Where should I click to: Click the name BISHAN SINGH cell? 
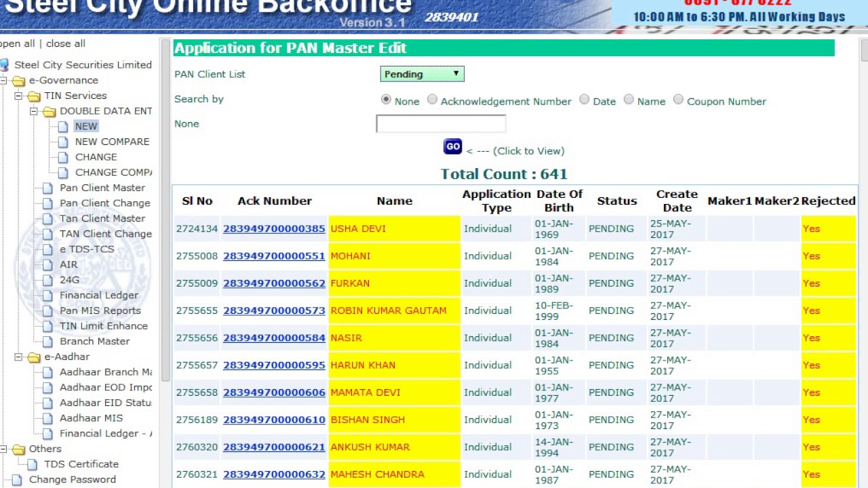click(x=395, y=420)
